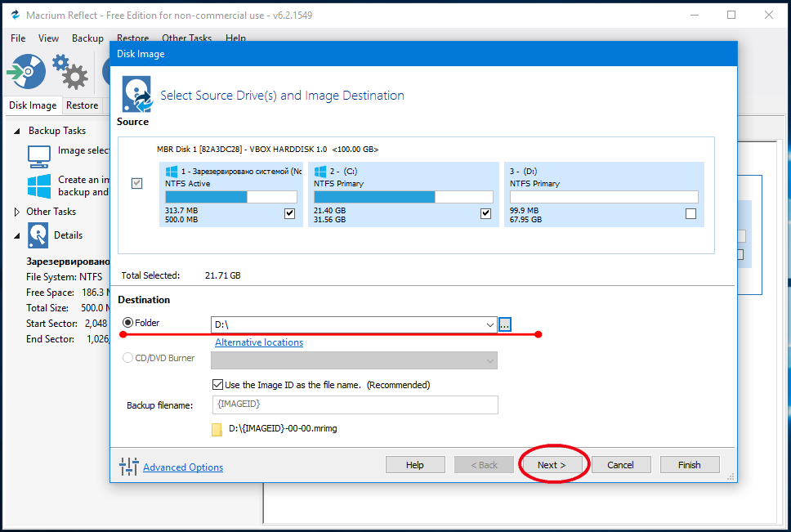
Task: Click the Advanced Options sliders icon
Action: pos(129,467)
